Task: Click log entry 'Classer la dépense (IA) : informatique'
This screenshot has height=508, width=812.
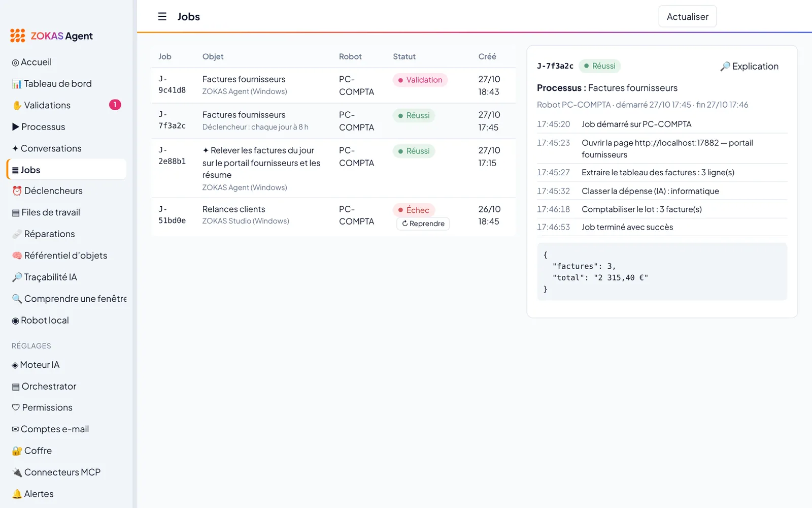Action: tap(662, 191)
